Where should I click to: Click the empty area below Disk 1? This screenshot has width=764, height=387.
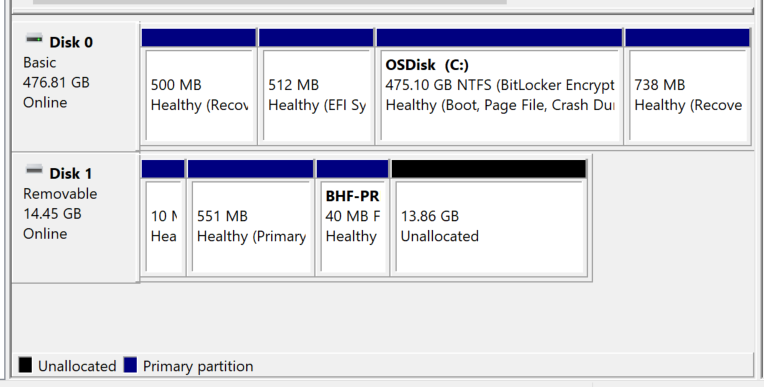coord(382,317)
